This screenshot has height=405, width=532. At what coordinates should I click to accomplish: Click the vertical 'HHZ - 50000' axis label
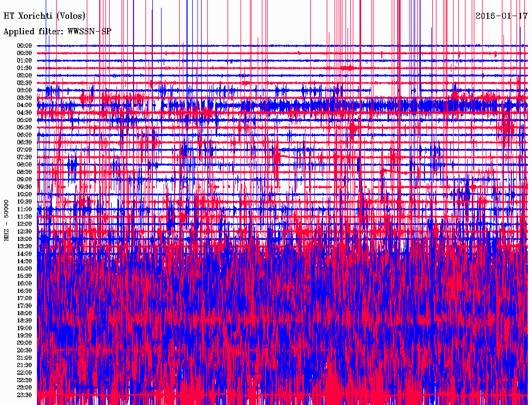(7, 220)
